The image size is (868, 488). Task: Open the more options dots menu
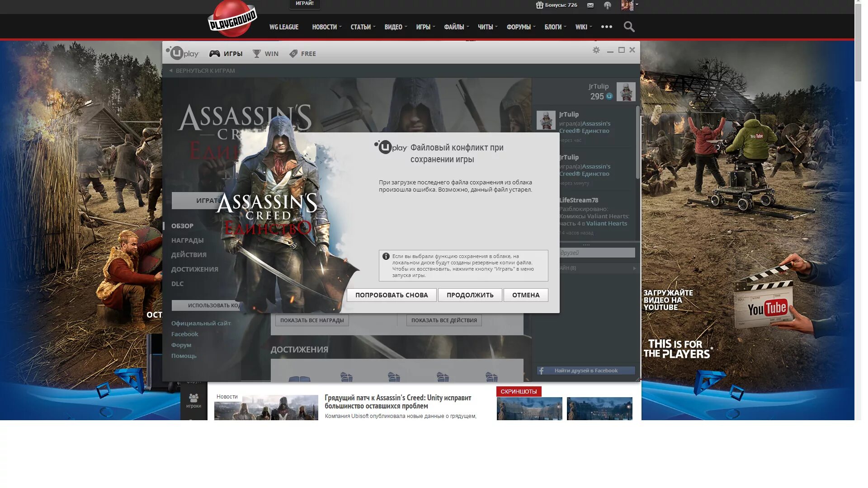(607, 27)
